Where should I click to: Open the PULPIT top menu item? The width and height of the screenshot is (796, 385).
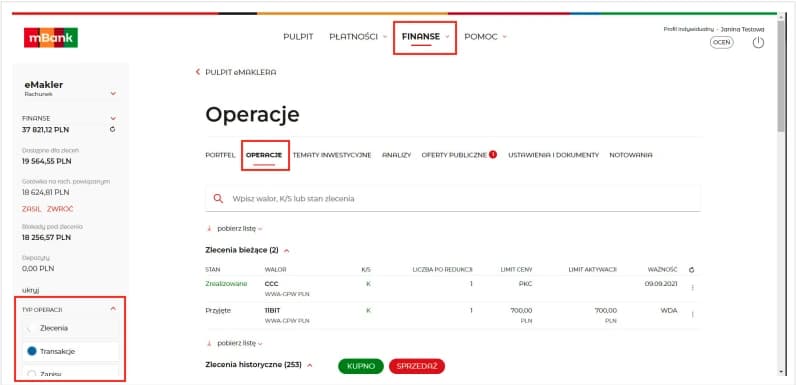pos(298,37)
